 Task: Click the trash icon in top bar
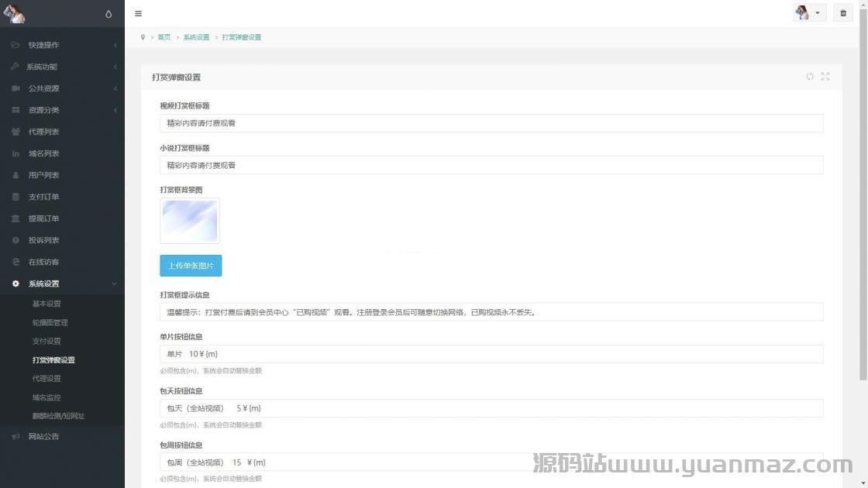(x=843, y=13)
